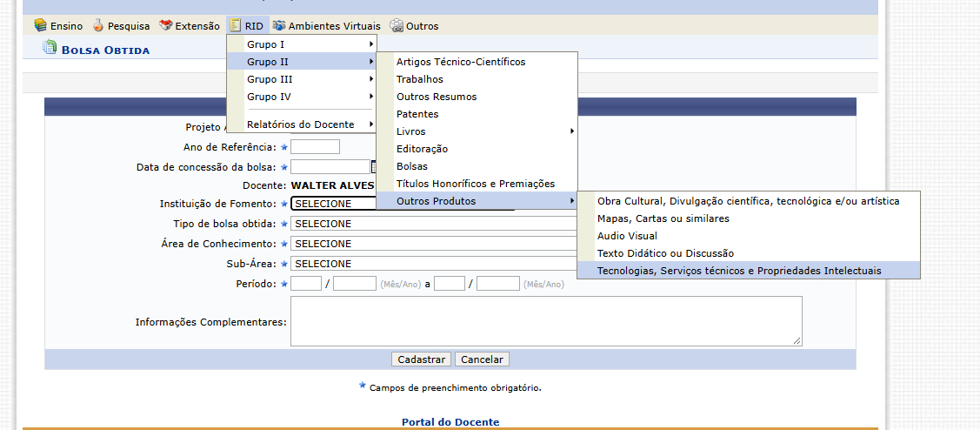Select Editoração menu entry

point(477,149)
